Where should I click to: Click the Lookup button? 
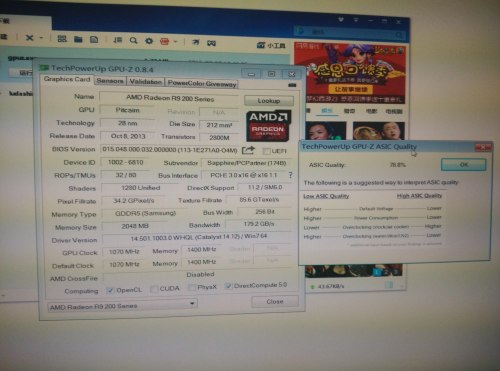pos(269,100)
